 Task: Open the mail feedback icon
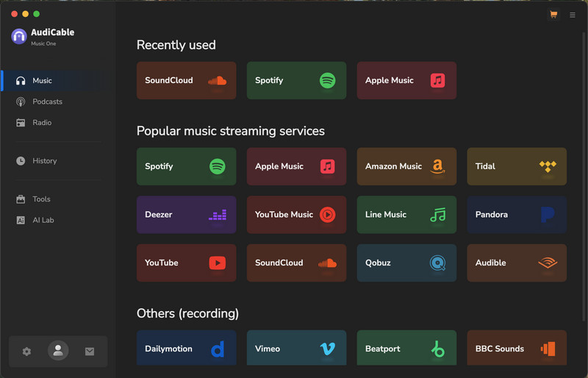point(90,352)
